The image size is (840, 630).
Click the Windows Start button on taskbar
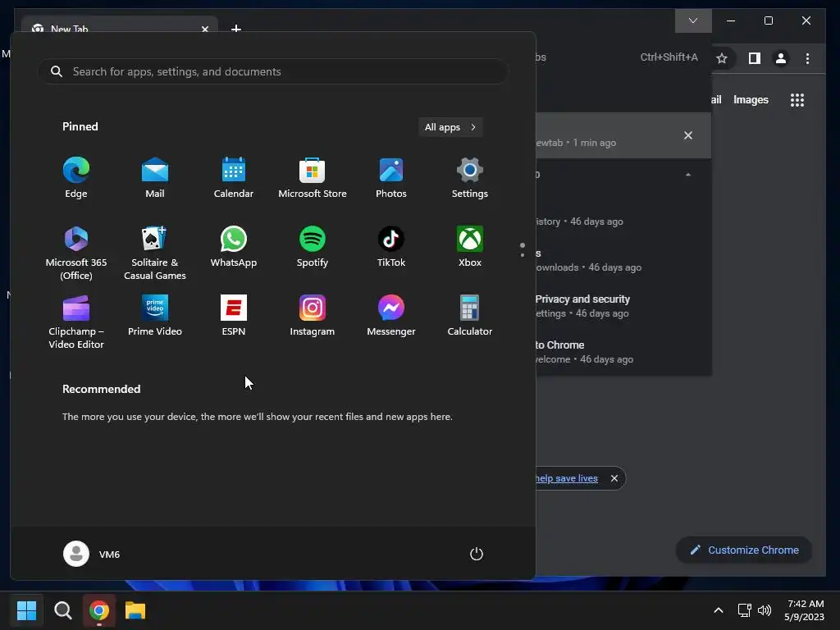click(x=26, y=610)
